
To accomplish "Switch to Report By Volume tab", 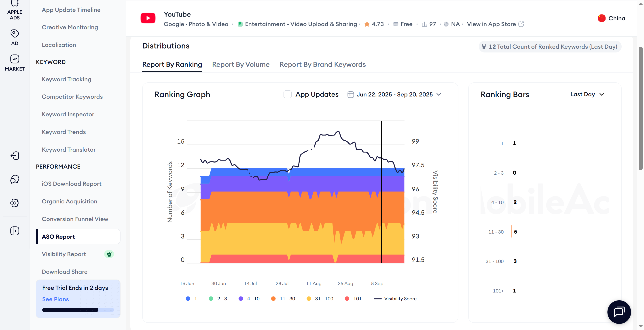I will (241, 64).
